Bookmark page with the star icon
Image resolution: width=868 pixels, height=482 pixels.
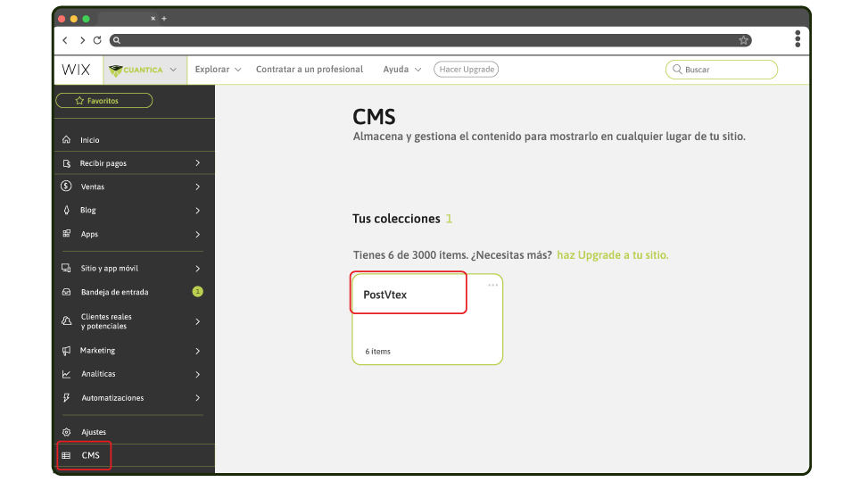point(743,40)
